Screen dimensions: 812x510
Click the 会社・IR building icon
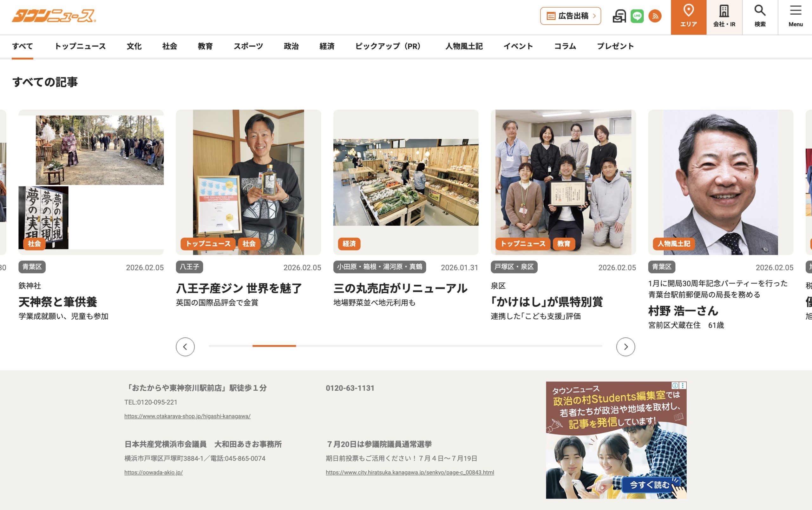coord(724,17)
